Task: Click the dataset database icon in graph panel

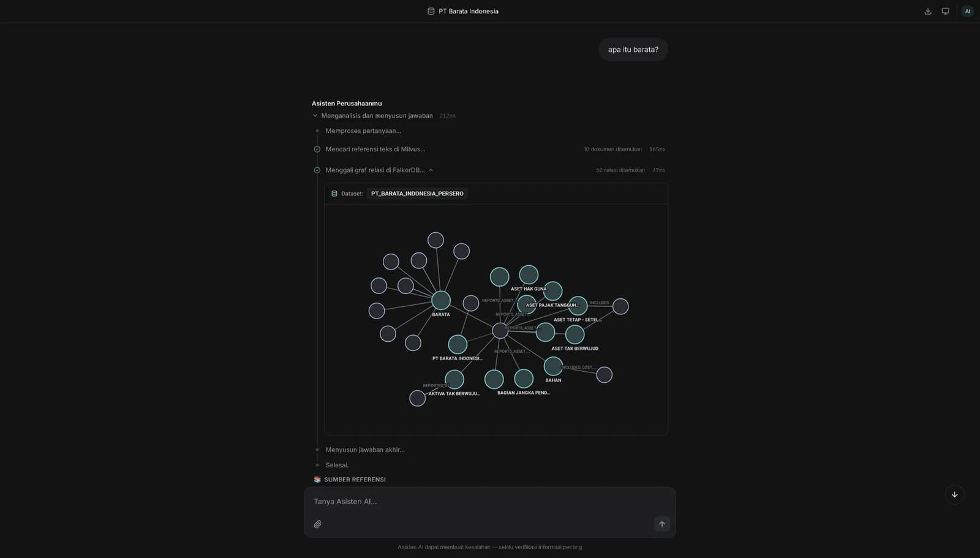Action: click(334, 194)
